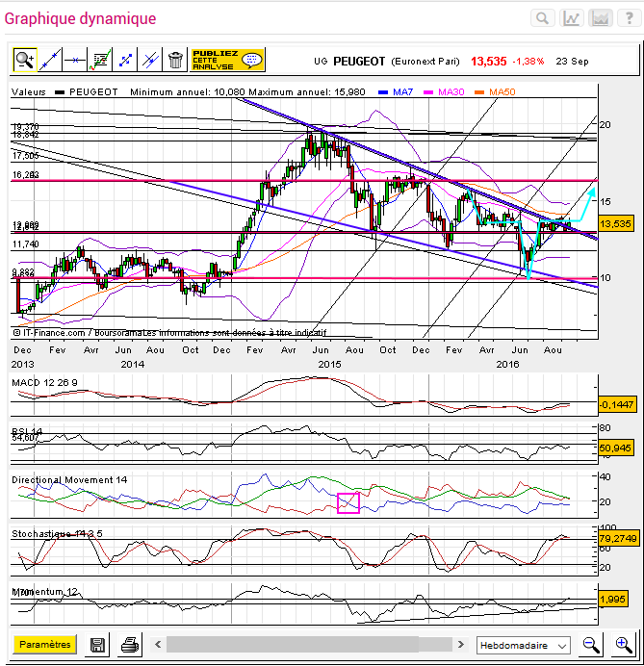644x666 pixels.
Task: Select the zoom magnifier tool in toolbar
Action: [x=25, y=60]
